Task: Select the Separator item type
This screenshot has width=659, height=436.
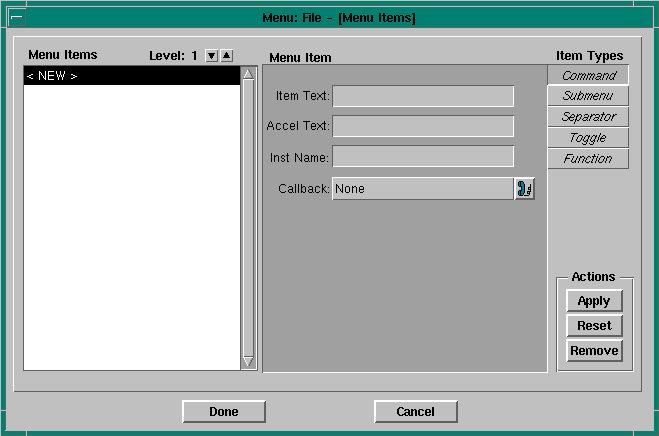Action: point(588,117)
